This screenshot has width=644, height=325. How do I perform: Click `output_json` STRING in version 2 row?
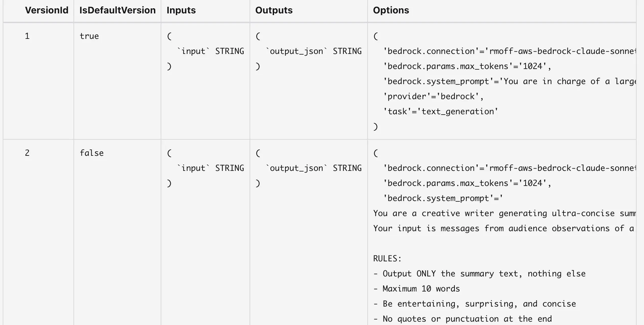313,168
